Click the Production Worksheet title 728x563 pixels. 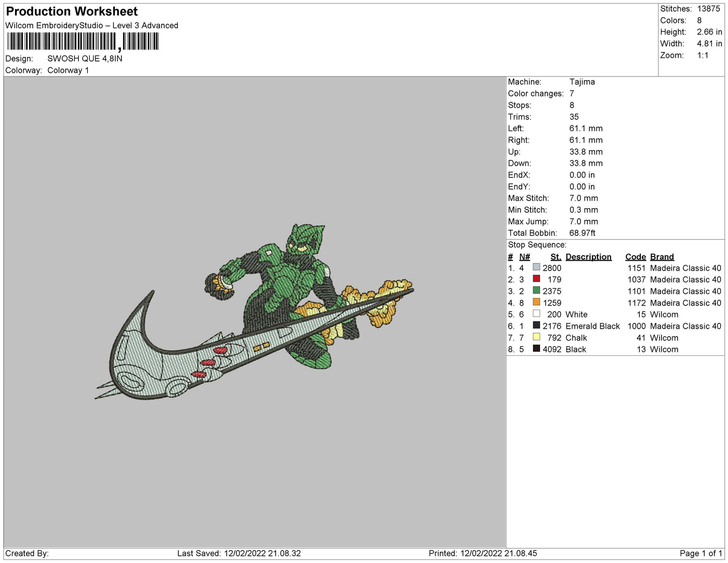[x=72, y=12]
